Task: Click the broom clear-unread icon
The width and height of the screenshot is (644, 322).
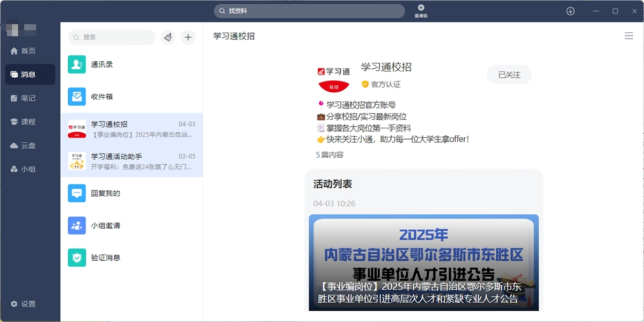Action: (167, 37)
